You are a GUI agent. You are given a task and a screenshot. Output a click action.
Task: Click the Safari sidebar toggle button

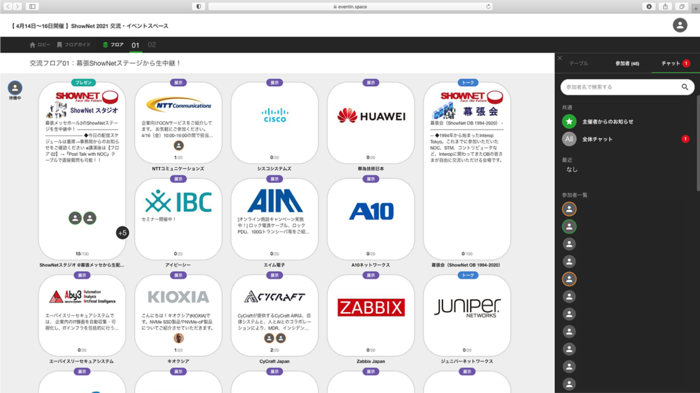coord(32,6)
